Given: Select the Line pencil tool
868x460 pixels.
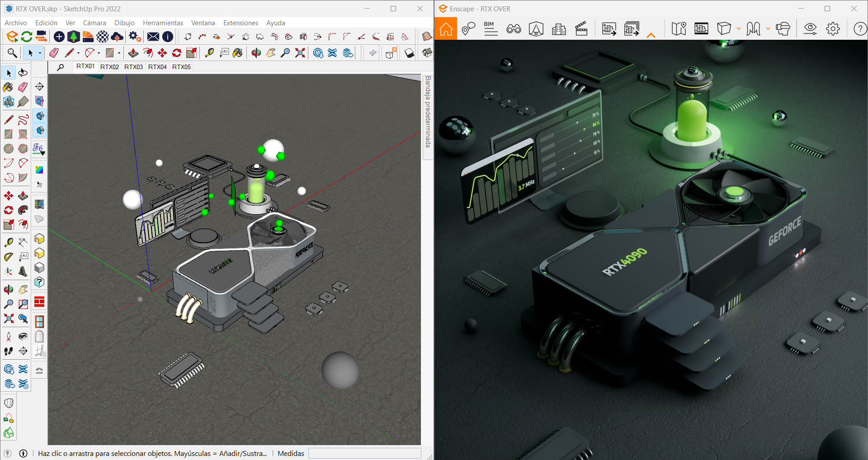Looking at the screenshot, I should (69, 53).
